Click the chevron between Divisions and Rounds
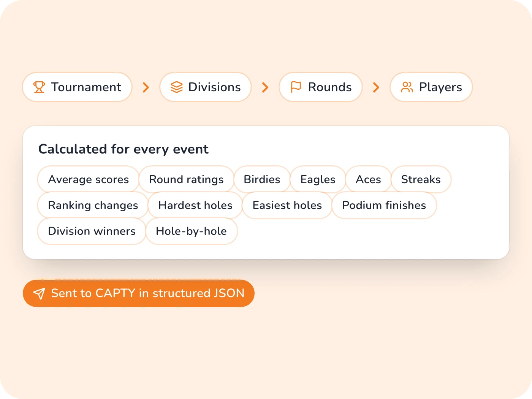This screenshot has height=399, width=532. (265, 87)
